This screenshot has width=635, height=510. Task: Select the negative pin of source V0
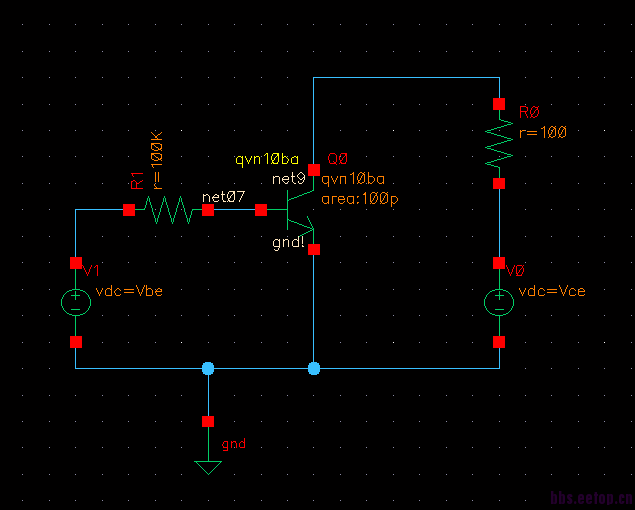click(x=499, y=342)
